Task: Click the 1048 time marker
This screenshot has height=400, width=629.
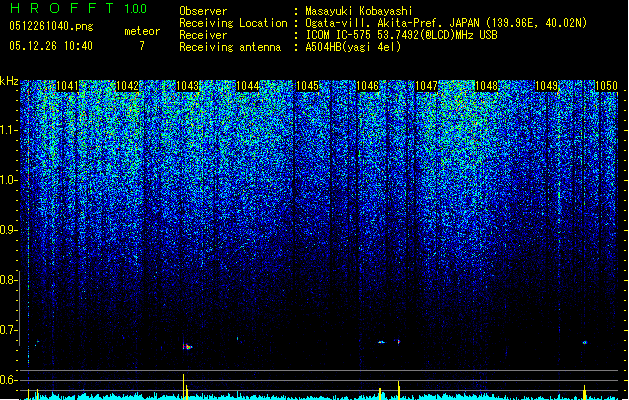Action: [487, 86]
